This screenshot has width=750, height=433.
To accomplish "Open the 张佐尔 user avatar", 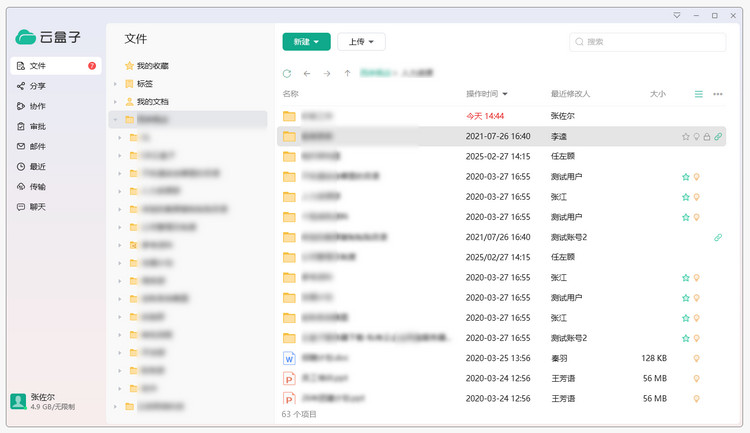I will point(18,401).
